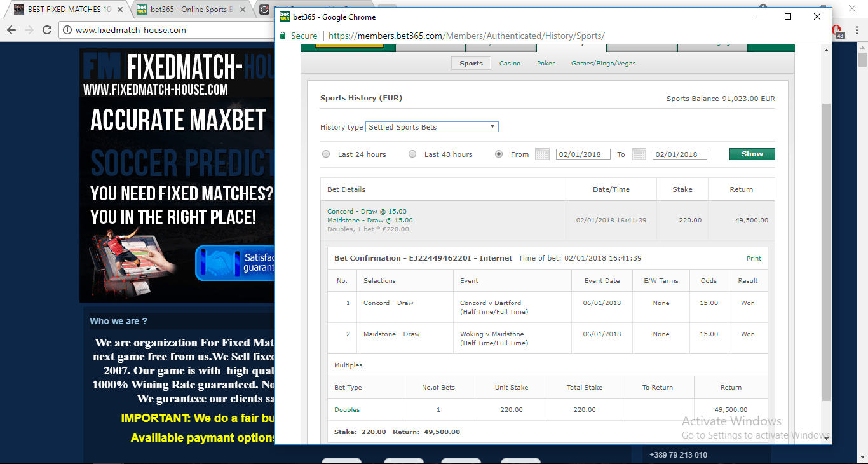Click the forward arrow in background browser
The image size is (868, 464).
[29, 30]
